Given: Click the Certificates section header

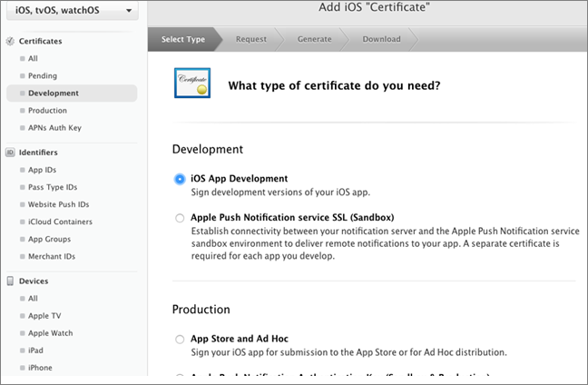Looking at the screenshot, I should 41,41.
